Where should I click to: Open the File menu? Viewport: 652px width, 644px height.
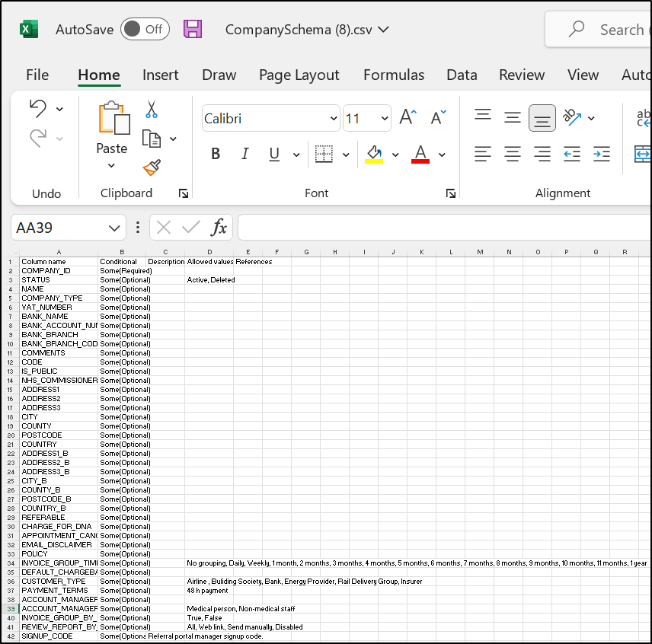pyautogui.click(x=37, y=75)
